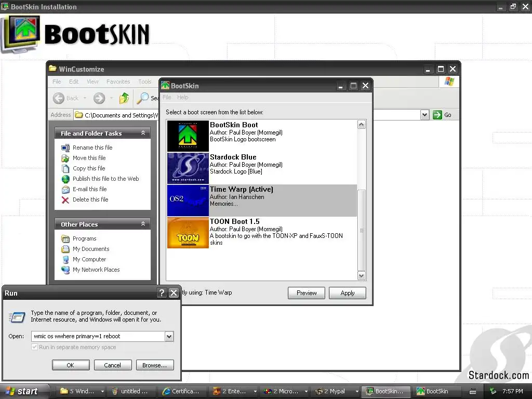The image size is (532, 399).
Task: Open Programs in Other Places
Action: tap(85, 238)
